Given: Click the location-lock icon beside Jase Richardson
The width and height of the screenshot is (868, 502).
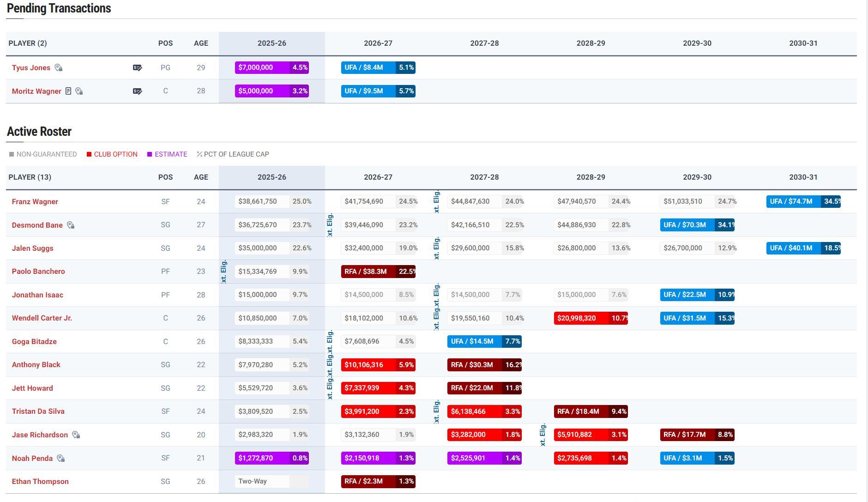Looking at the screenshot, I should pos(76,435).
